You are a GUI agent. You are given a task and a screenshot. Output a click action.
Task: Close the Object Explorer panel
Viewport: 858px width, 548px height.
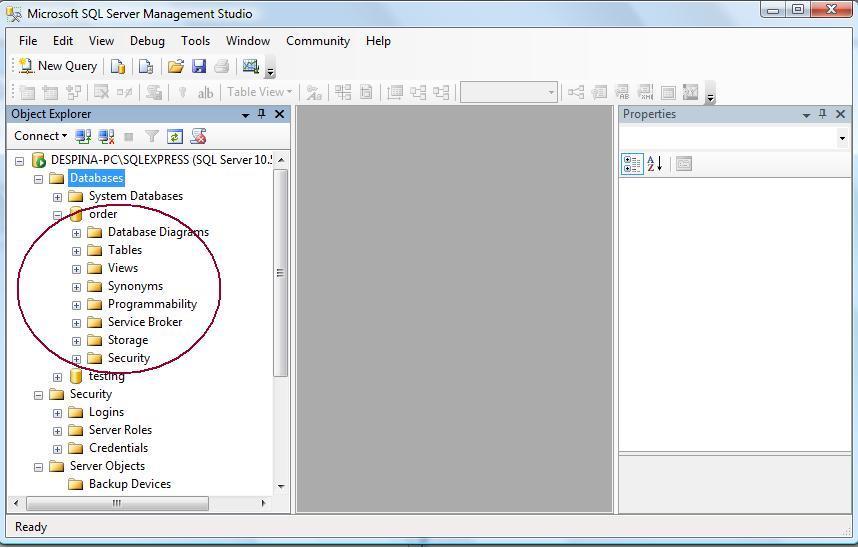click(x=280, y=114)
